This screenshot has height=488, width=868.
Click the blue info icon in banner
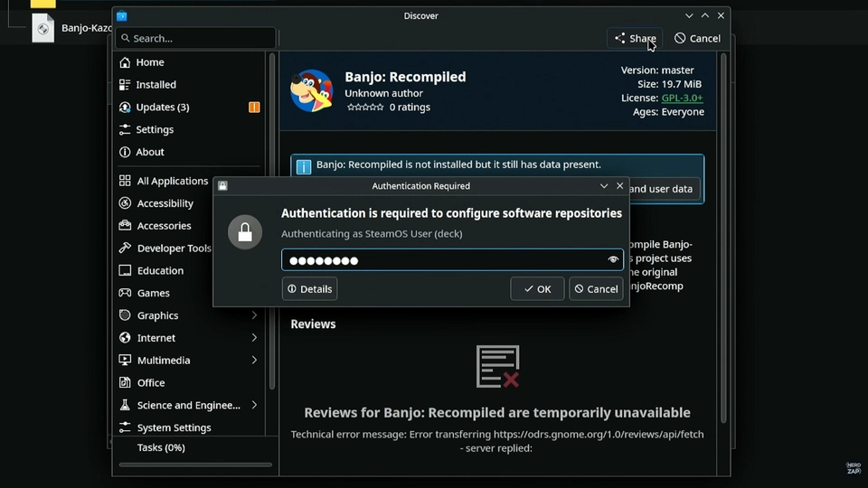[304, 166]
